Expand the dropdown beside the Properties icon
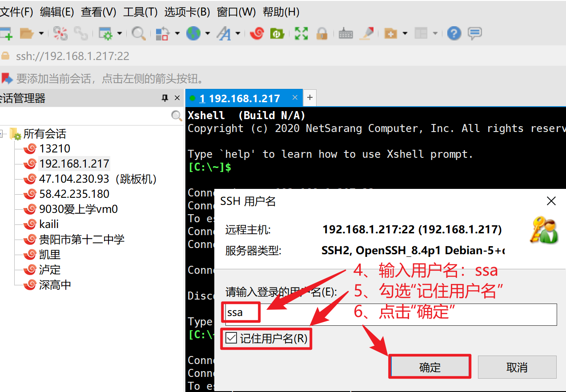Viewport: 566px width, 392px height. tap(120, 33)
